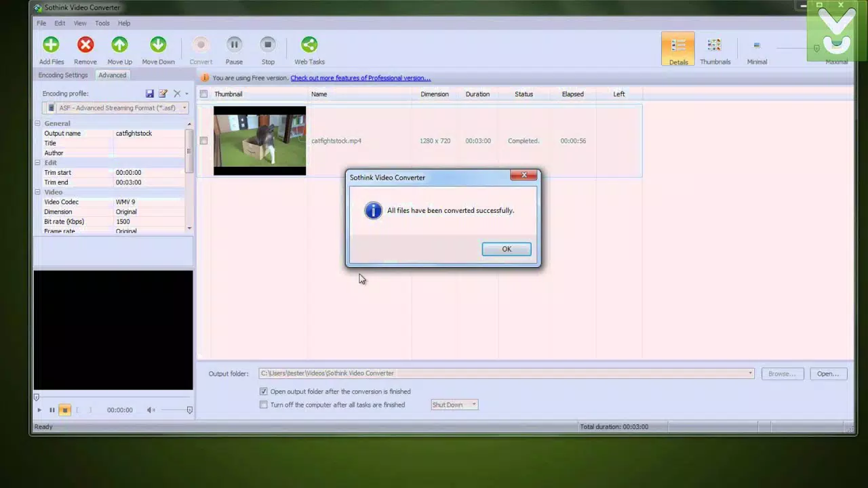Click the Add Files toolbar button
This screenshot has height=488, width=868.
point(51,51)
